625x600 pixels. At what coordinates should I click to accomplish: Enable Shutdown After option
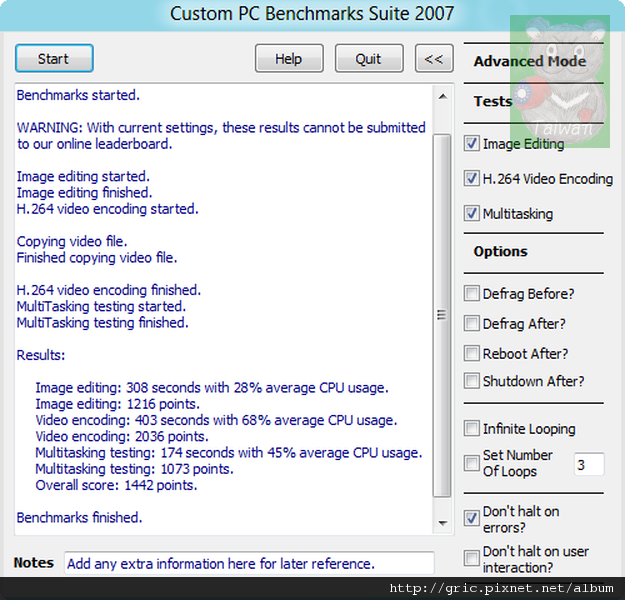[x=472, y=381]
